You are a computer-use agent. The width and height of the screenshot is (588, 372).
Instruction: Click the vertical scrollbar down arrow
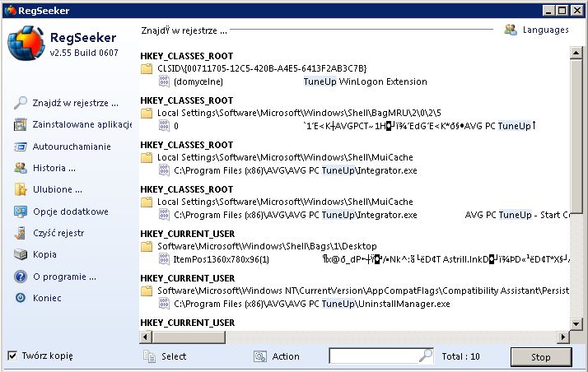pos(576,323)
